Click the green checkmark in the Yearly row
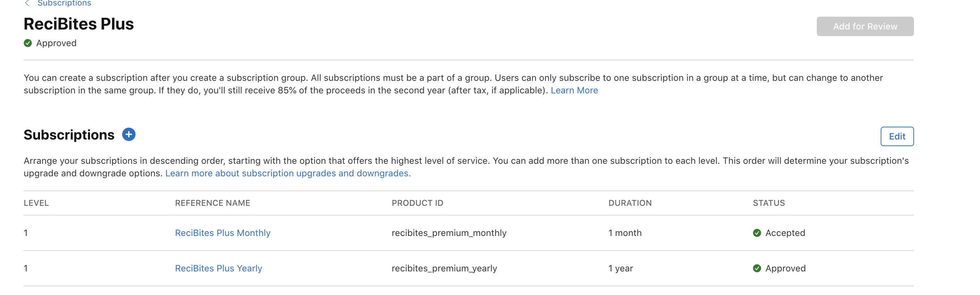This screenshot has height=295, width=980. [x=757, y=268]
